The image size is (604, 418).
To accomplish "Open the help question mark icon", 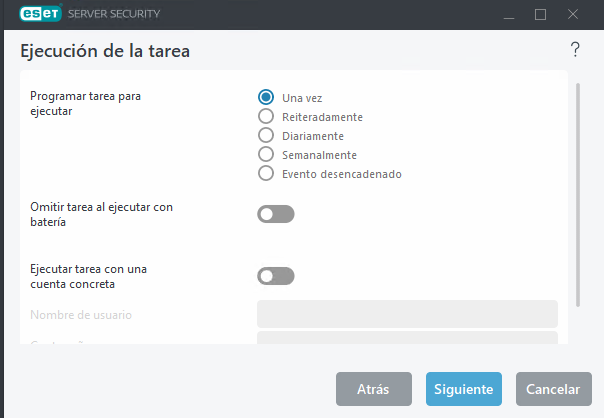I will [x=575, y=50].
